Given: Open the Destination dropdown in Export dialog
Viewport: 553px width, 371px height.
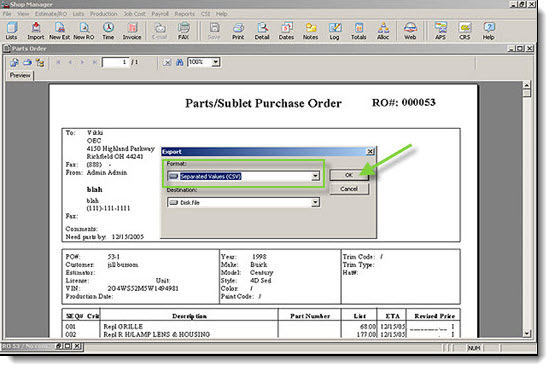Looking at the screenshot, I should point(315,202).
